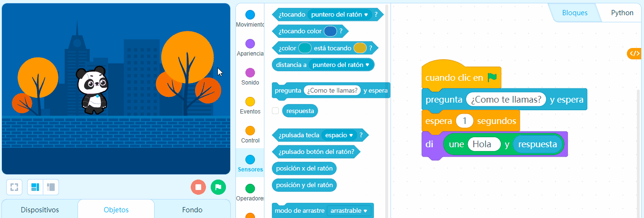Select the posición y del ratón block
Viewport: 644px width, 218px height.
click(x=304, y=185)
